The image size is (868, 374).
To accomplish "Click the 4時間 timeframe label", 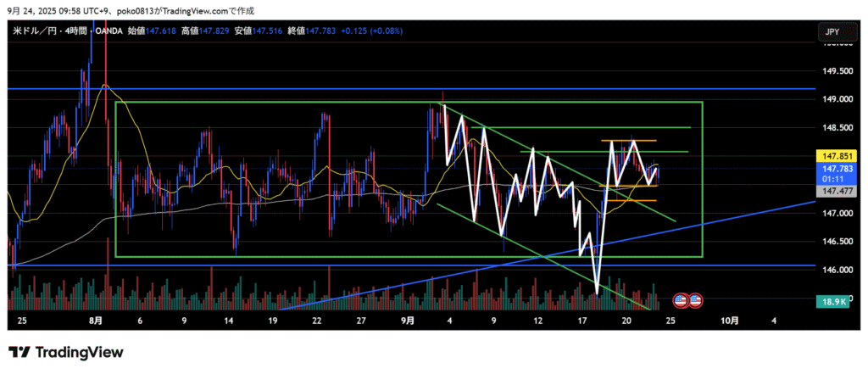I will [x=76, y=31].
